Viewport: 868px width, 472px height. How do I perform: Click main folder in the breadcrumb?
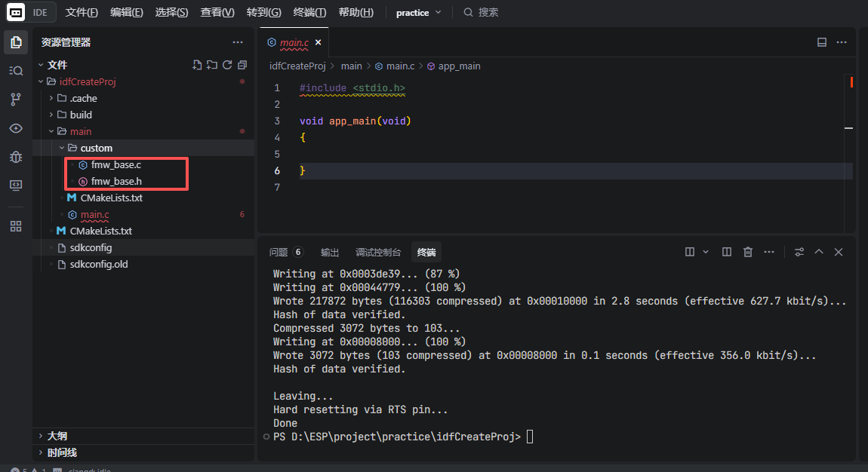point(351,66)
